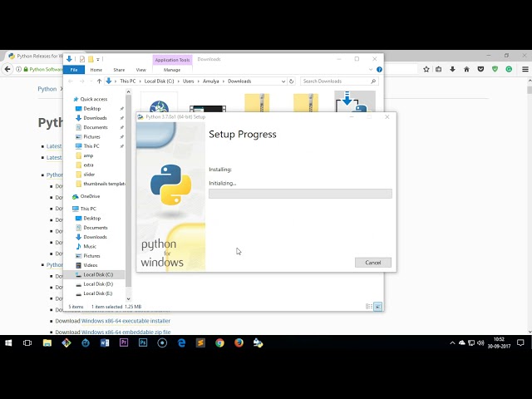Screen dimensions: 532x399
Task: Open the Manage tab under Application Tools
Action: click(x=172, y=70)
